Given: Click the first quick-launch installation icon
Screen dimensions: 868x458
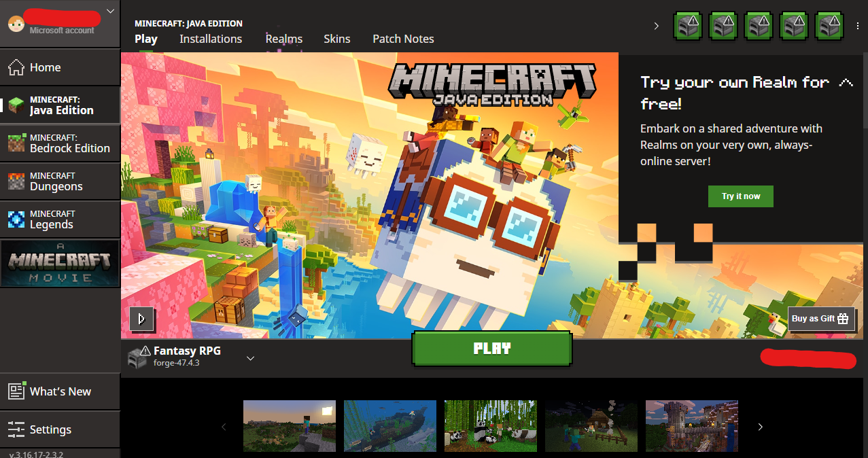Looking at the screenshot, I should (x=688, y=26).
